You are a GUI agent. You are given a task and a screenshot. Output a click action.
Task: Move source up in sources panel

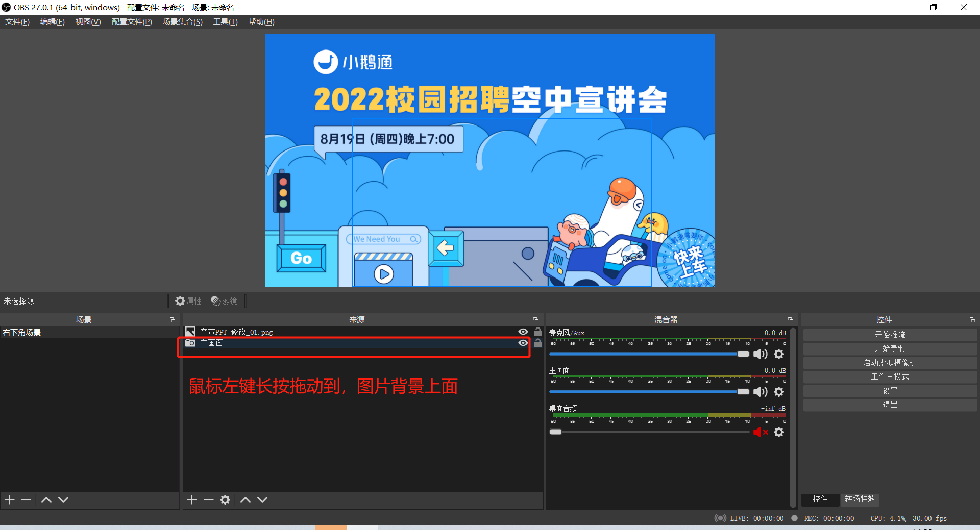click(246, 500)
